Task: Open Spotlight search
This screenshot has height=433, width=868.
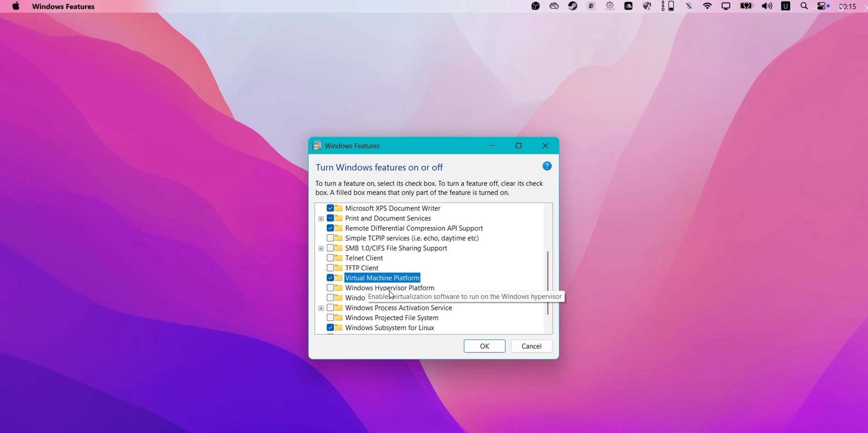Action: pos(804,7)
